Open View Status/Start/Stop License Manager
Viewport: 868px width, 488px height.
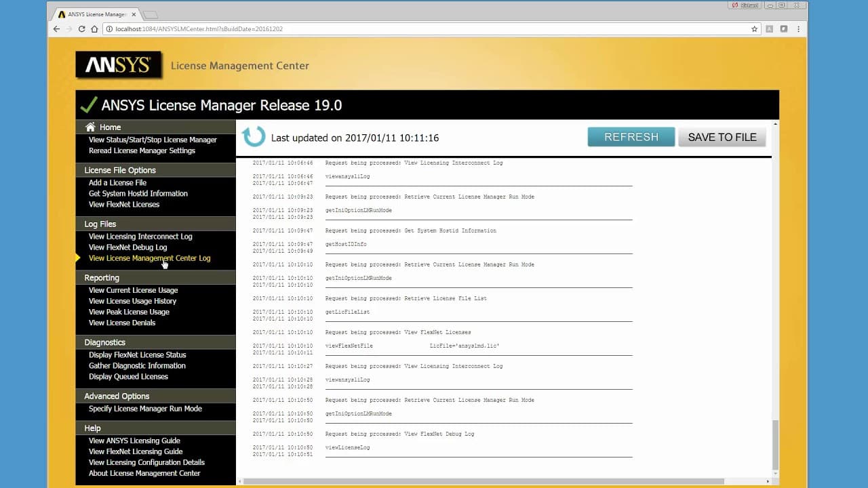(153, 140)
